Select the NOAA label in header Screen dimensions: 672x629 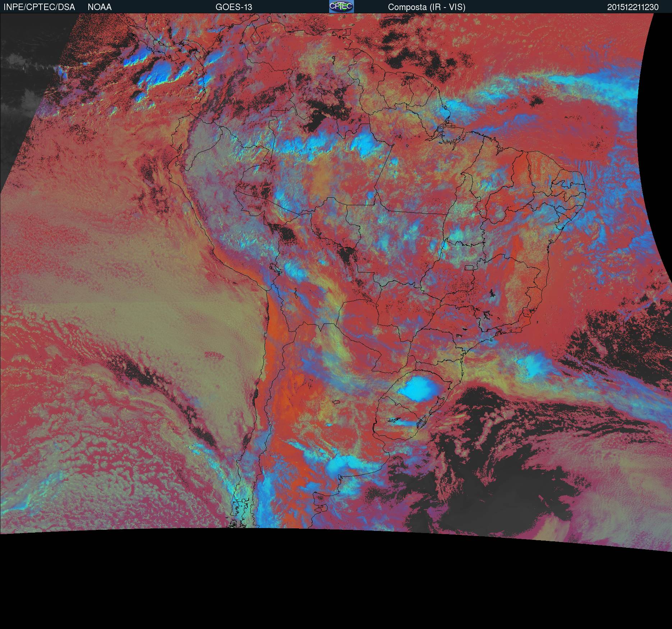tap(100, 7)
